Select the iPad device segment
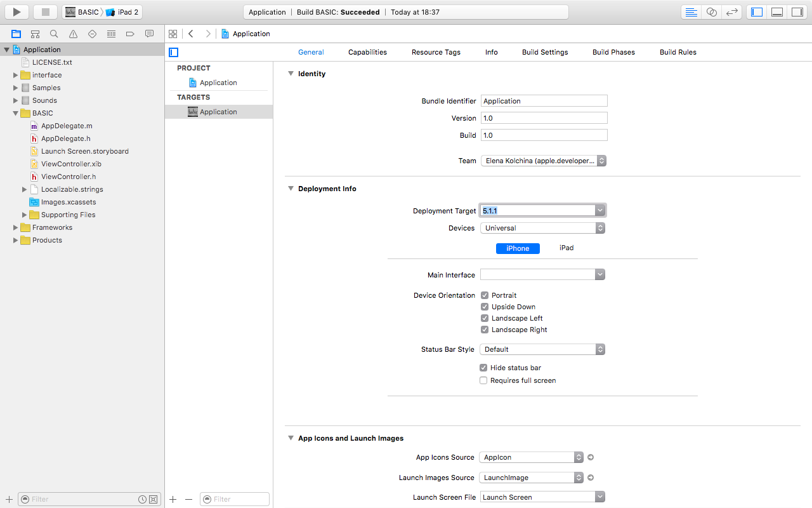The height and width of the screenshot is (508, 812). (x=566, y=248)
